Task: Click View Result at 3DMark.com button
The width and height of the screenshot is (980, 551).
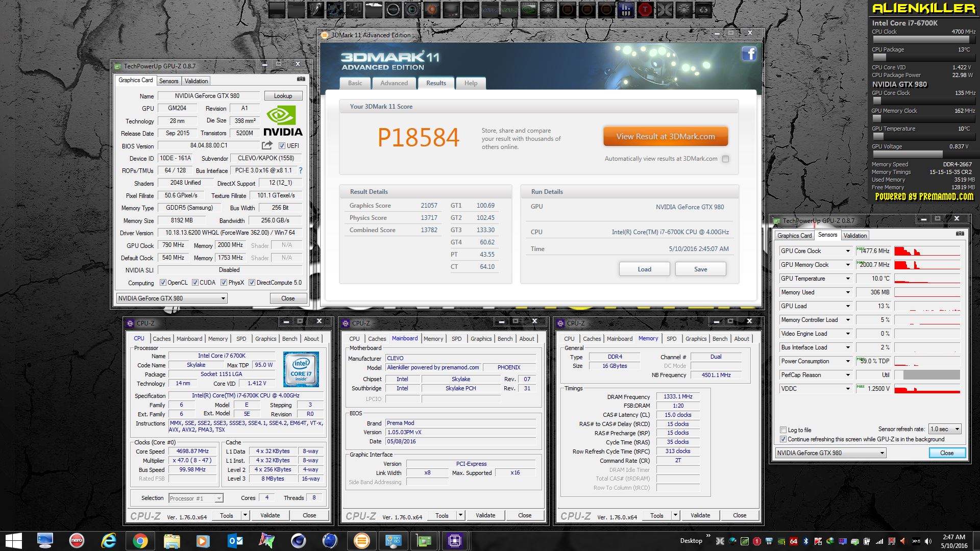Action: (665, 137)
